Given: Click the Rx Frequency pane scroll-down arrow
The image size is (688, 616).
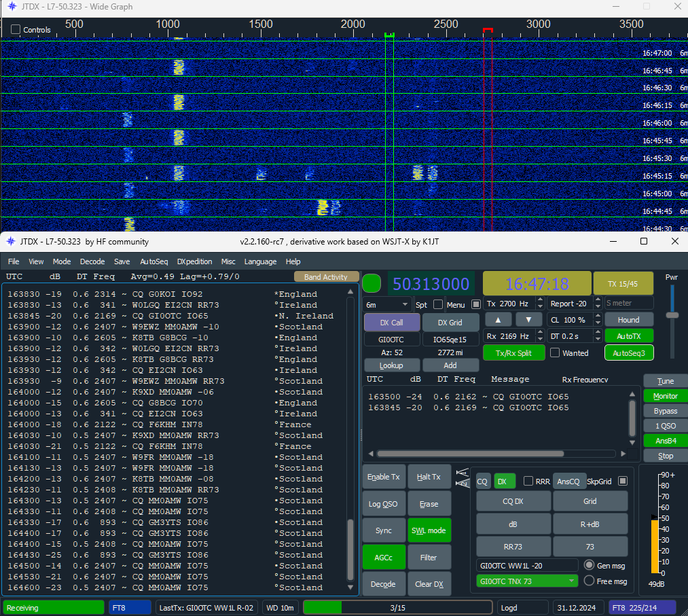Looking at the screenshot, I should coord(632,442).
